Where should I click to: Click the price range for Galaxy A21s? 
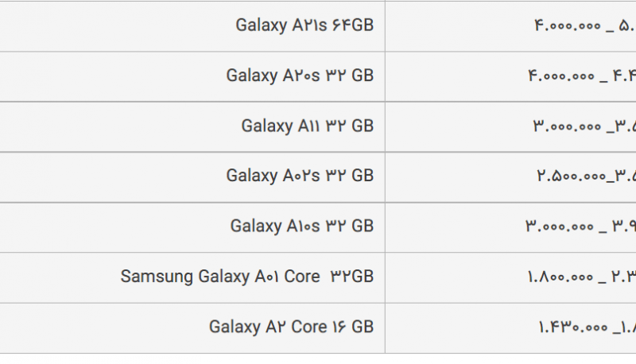coord(585,26)
